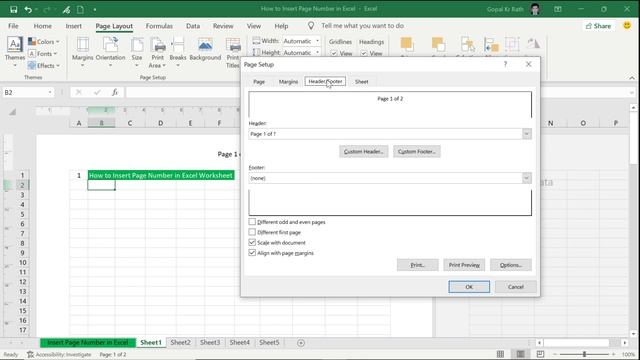The height and width of the screenshot is (360, 640).
Task: Select the Sheet tab in Page Setup
Action: click(x=361, y=82)
